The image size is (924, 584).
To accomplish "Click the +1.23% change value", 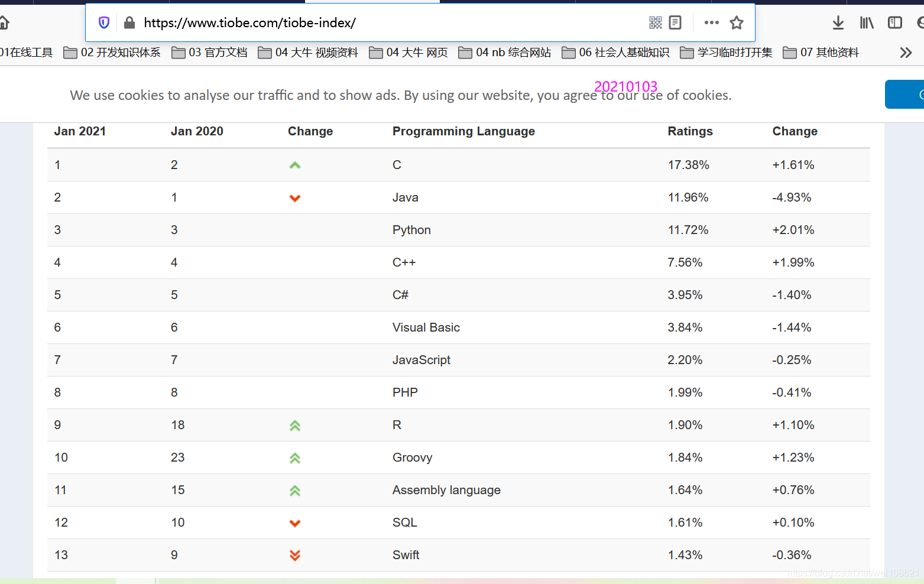I will pyautogui.click(x=793, y=458).
